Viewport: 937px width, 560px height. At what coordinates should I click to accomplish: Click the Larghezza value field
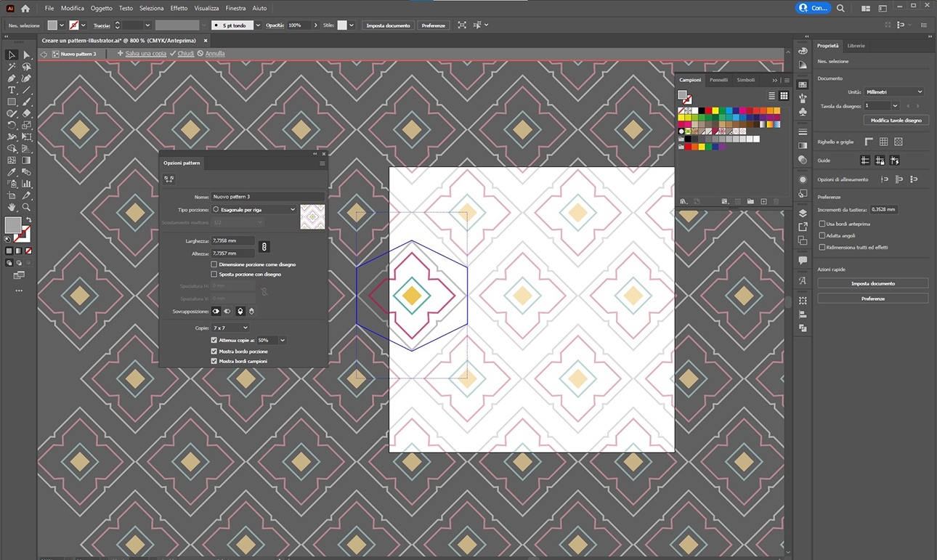(233, 240)
